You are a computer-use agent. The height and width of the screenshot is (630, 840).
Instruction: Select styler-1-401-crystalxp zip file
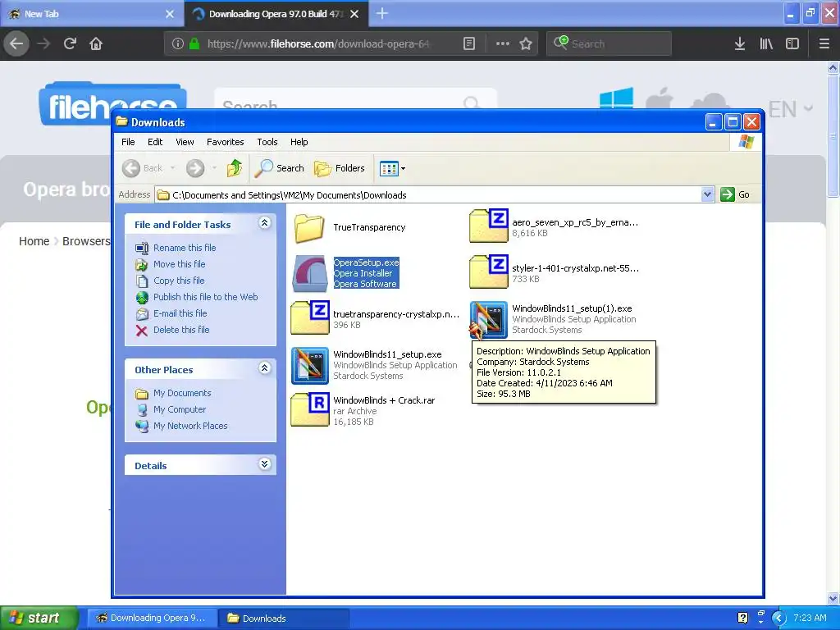555,272
